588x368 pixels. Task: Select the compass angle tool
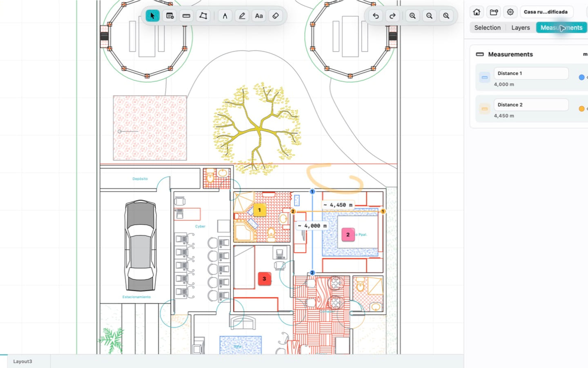(x=225, y=16)
